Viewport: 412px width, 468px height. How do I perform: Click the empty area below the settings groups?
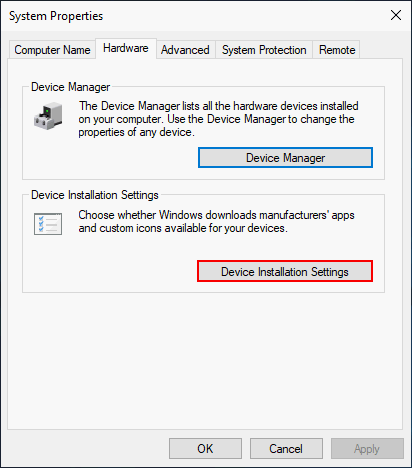205,360
